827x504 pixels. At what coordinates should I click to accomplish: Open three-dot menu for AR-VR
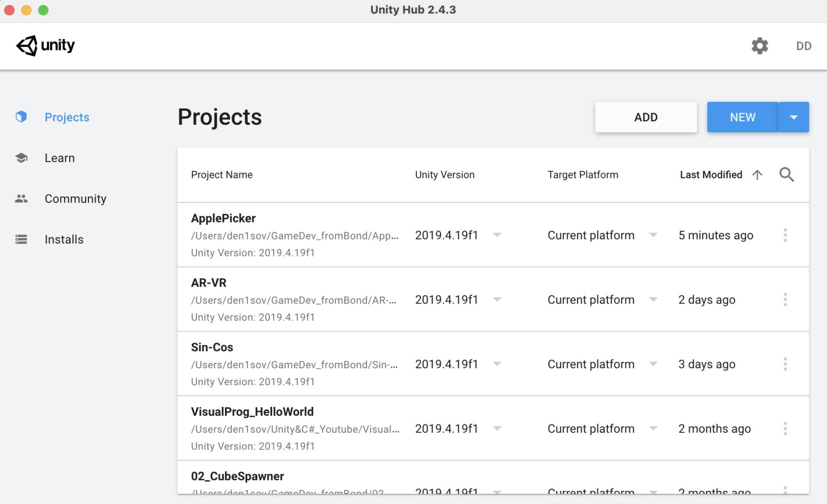coord(785,300)
